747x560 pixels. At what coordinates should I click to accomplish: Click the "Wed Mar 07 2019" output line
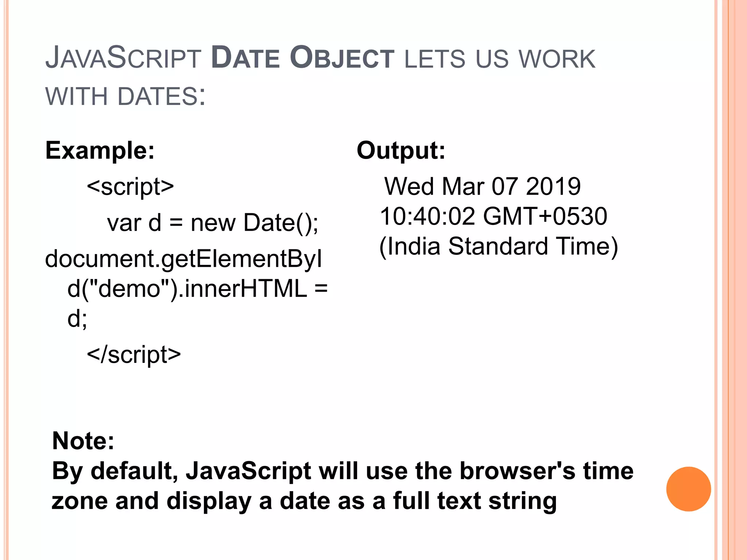click(x=482, y=187)
